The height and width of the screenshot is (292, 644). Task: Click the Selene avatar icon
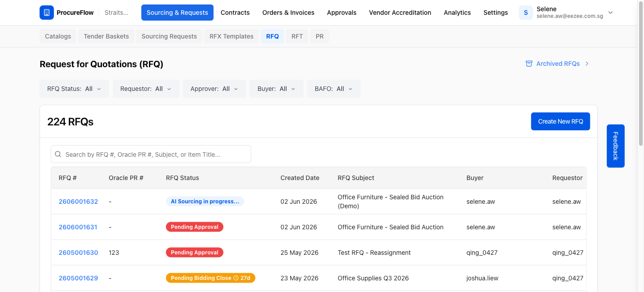coord(526,13)
